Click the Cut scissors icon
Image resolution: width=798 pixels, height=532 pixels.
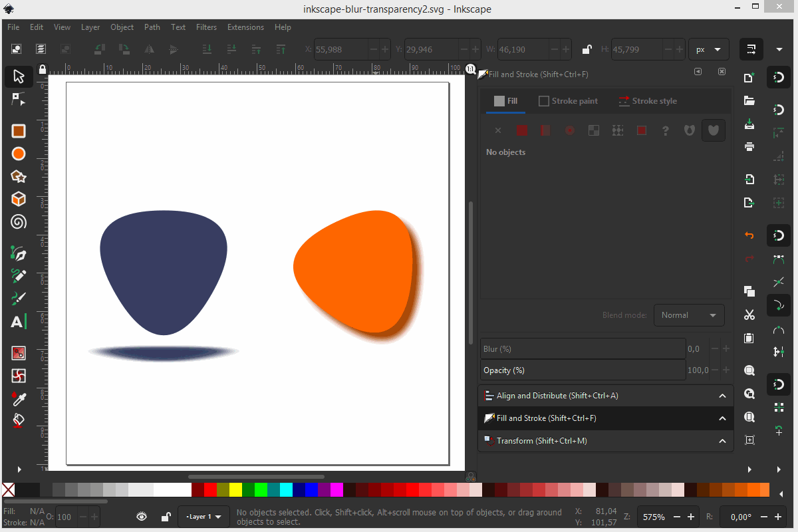749,315
